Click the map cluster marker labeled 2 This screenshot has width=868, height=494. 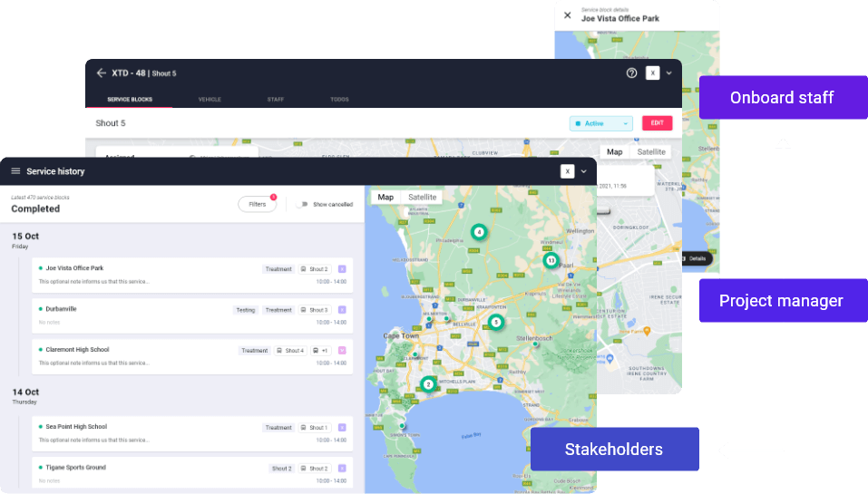click(428, 384)
